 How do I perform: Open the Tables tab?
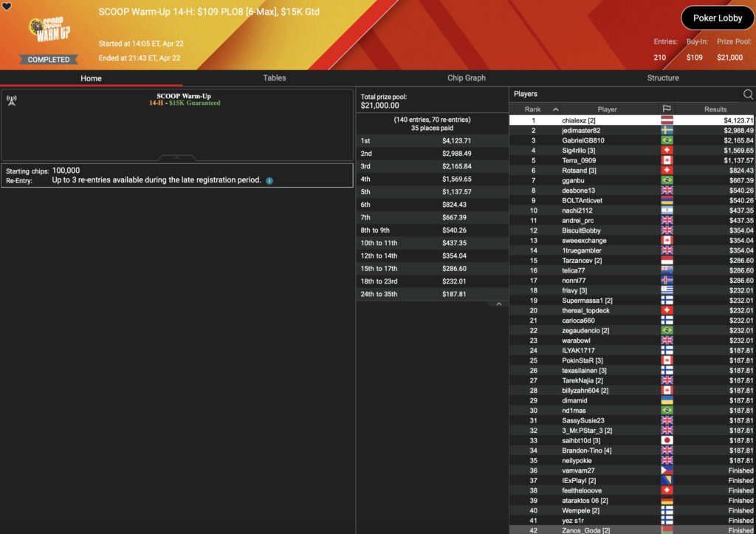(x=275, y=78)
